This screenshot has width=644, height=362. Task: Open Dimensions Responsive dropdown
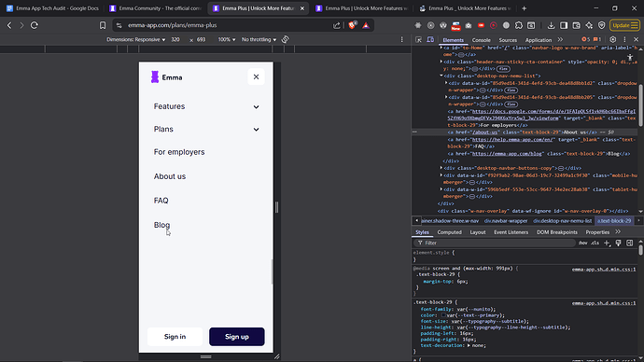[x=136, y=39]
